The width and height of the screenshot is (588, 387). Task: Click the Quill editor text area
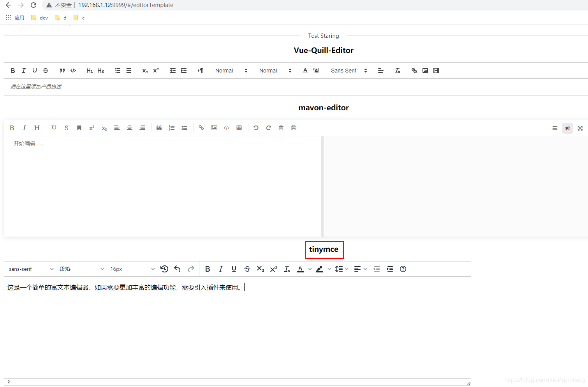[296, 87]
